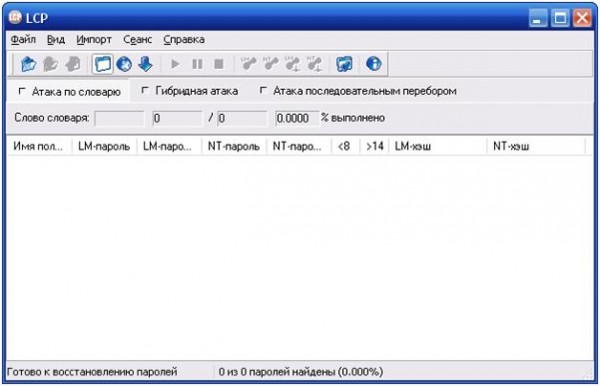600x386 pixels.
Task: Open the Импорт menu
Action: pos(94,39)
